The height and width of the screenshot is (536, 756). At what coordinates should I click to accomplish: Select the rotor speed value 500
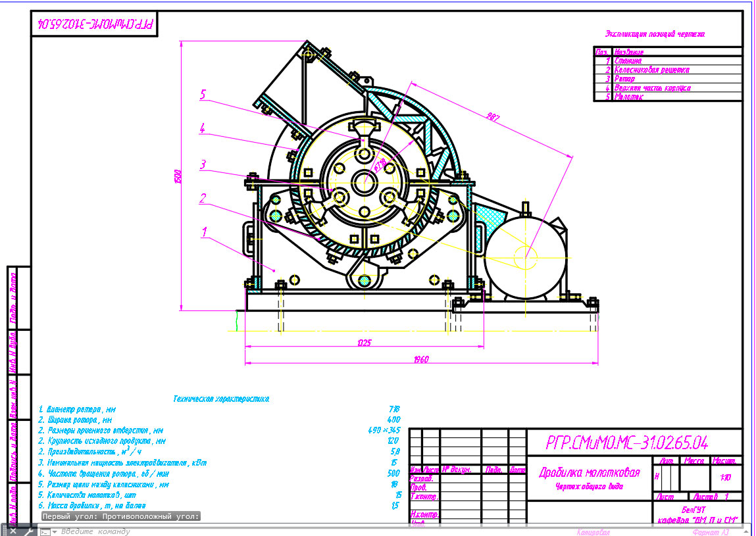(x=394, y=474)
